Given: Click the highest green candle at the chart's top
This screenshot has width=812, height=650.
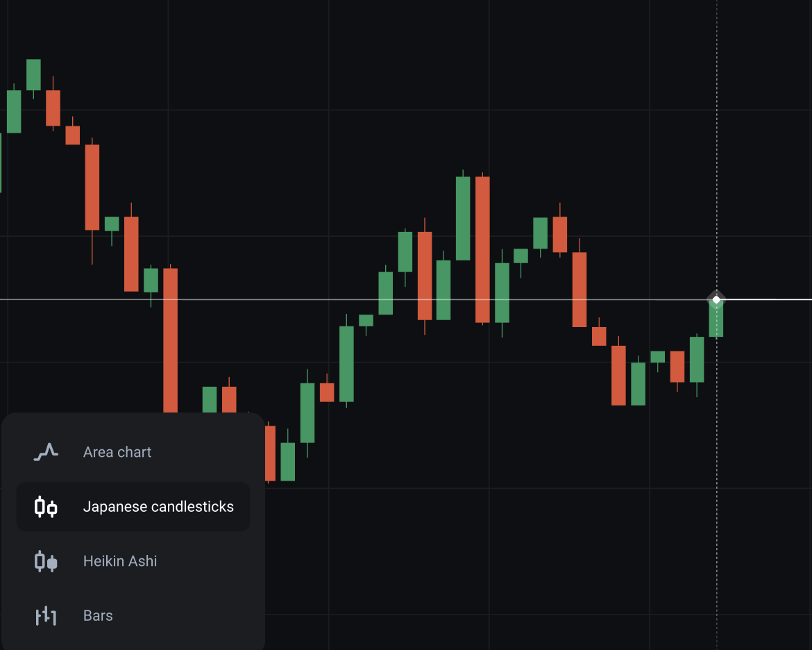Looking at the screenshot, I should (33, 74).
